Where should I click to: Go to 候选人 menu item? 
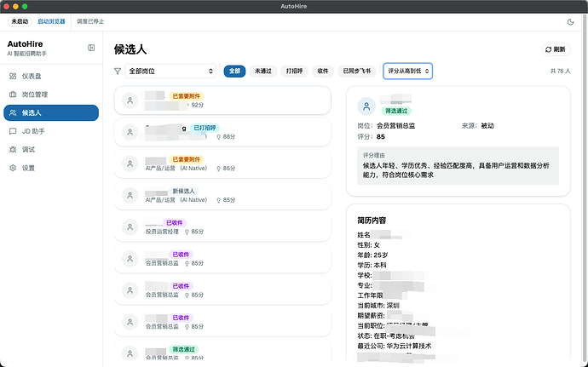point(51,113)
